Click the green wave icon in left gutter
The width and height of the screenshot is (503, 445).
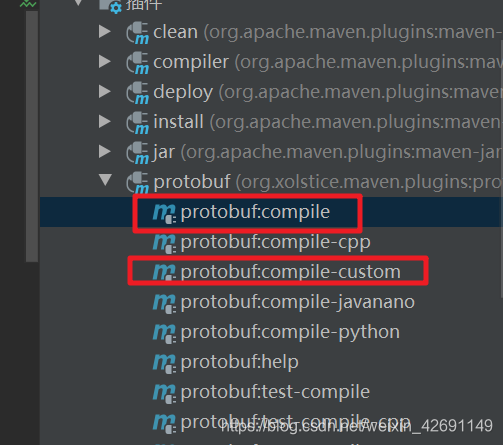[x=28, y=4]
